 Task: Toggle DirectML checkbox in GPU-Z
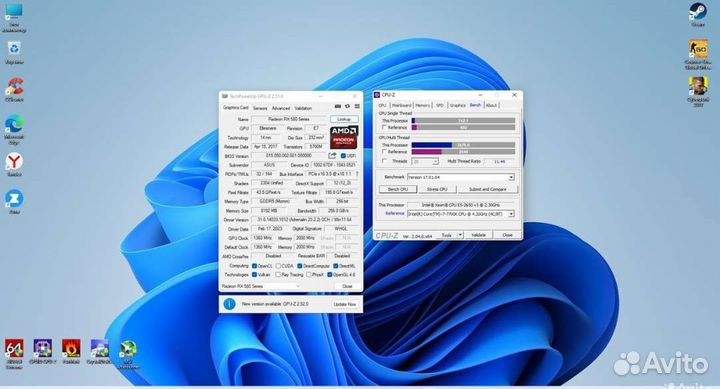[336, 266]
